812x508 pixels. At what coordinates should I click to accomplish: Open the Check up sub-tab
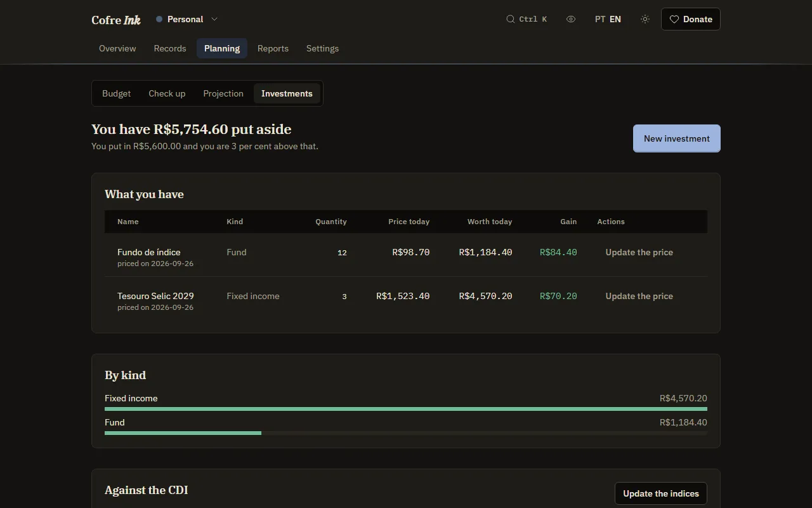pos(167,93)
